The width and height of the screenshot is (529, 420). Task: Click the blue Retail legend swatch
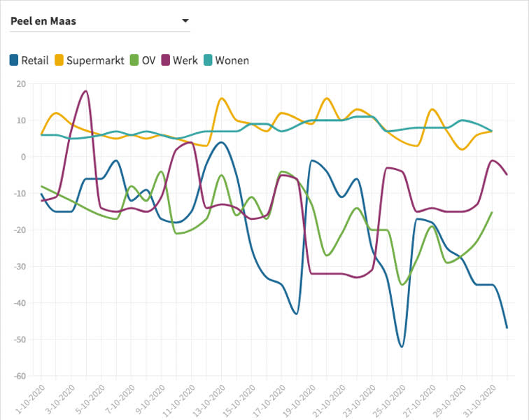pyautogui.click(x=14, y=60)
